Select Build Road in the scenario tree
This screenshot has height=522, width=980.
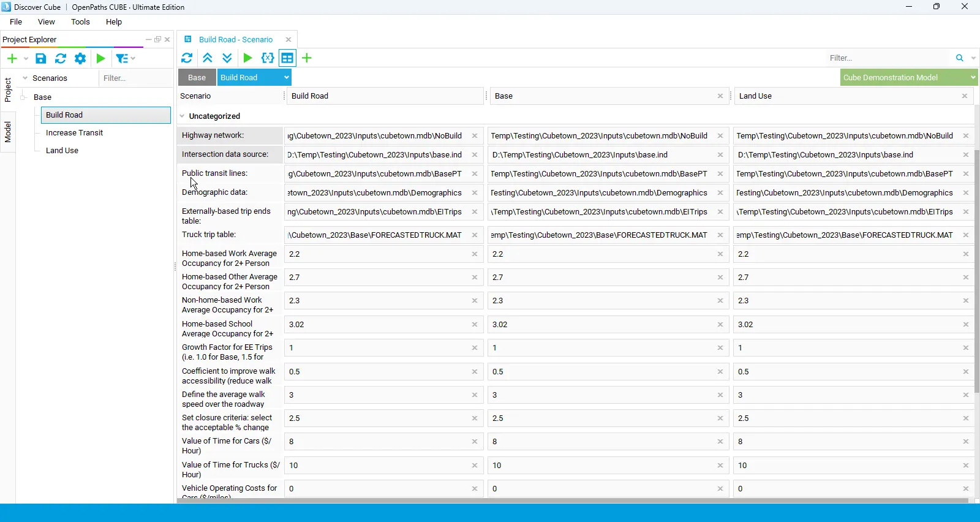pos(106,115)
